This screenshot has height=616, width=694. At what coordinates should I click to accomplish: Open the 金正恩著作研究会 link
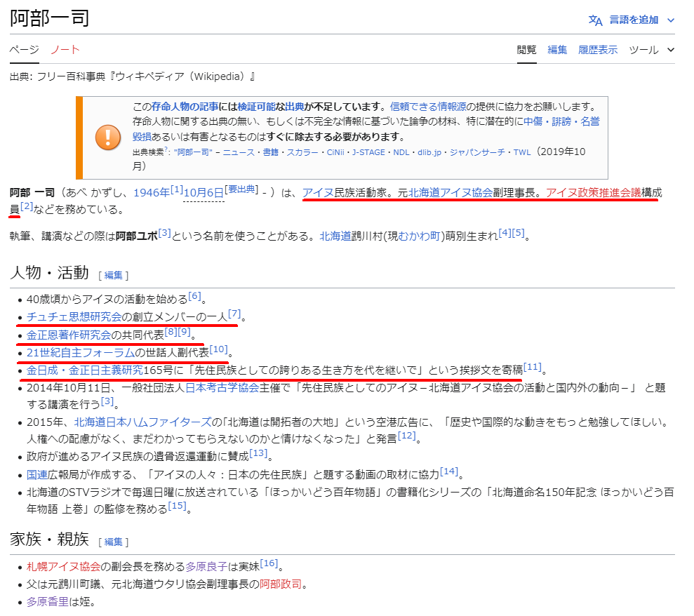point(69,335)
